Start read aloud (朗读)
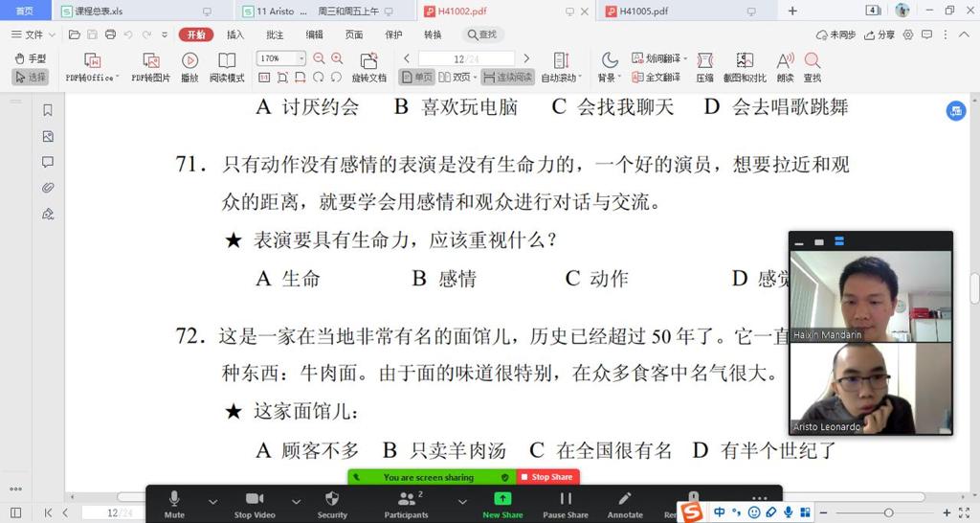 (785, 68)
